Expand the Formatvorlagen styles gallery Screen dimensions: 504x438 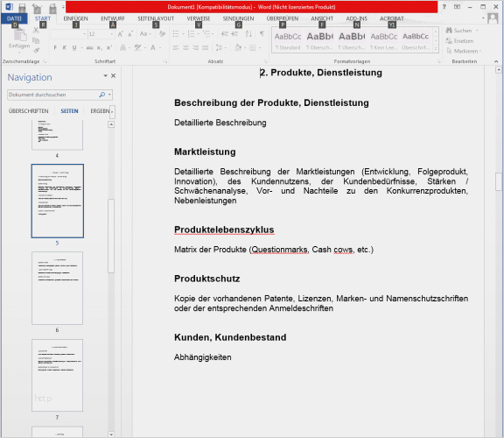coord(436,50)
